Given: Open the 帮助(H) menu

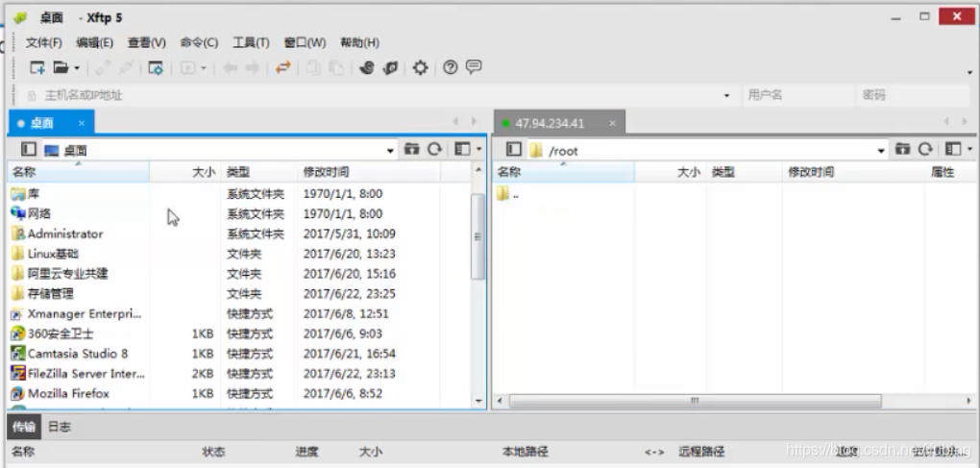Looking at the screenshot, I should tap(359, 42).
